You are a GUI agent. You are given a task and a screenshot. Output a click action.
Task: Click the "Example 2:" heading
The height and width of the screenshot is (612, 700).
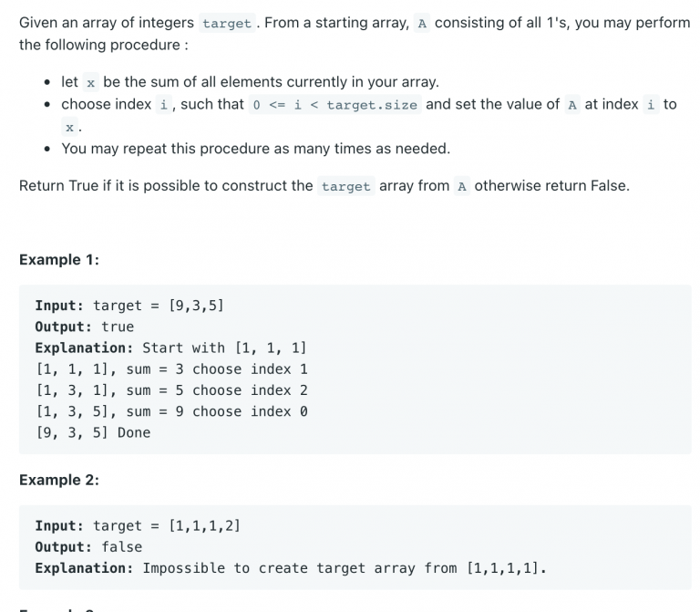[58, 480]
